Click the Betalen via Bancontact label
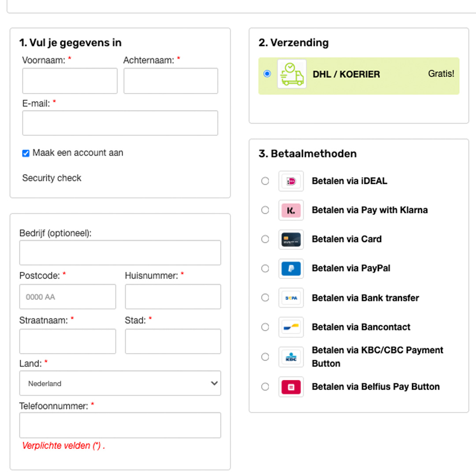This screenshot has height=476, width=476. (x=361, y=327)
